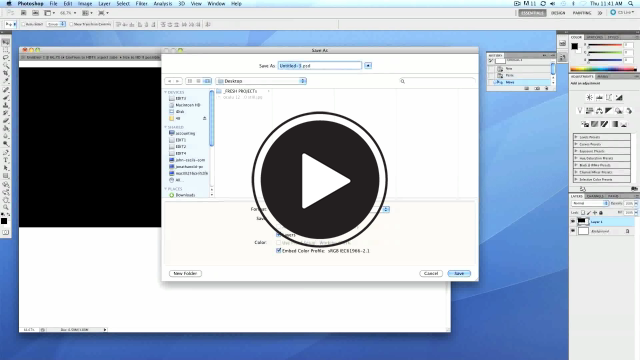Switch to the Channels tab

[x=595, y=196]
